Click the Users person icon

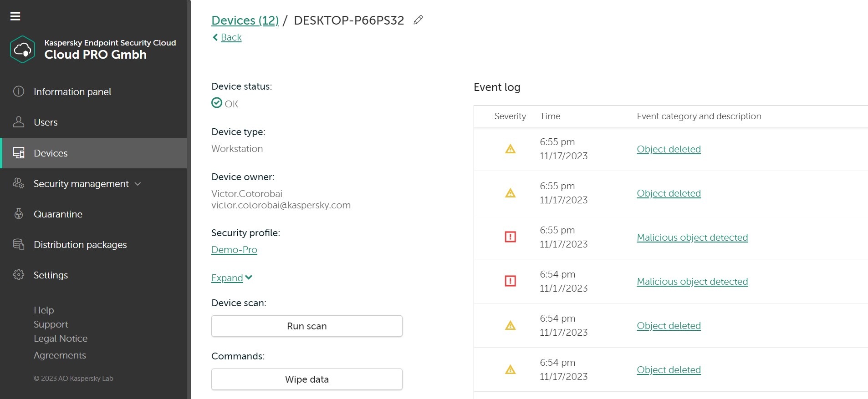tap(19, 122)
